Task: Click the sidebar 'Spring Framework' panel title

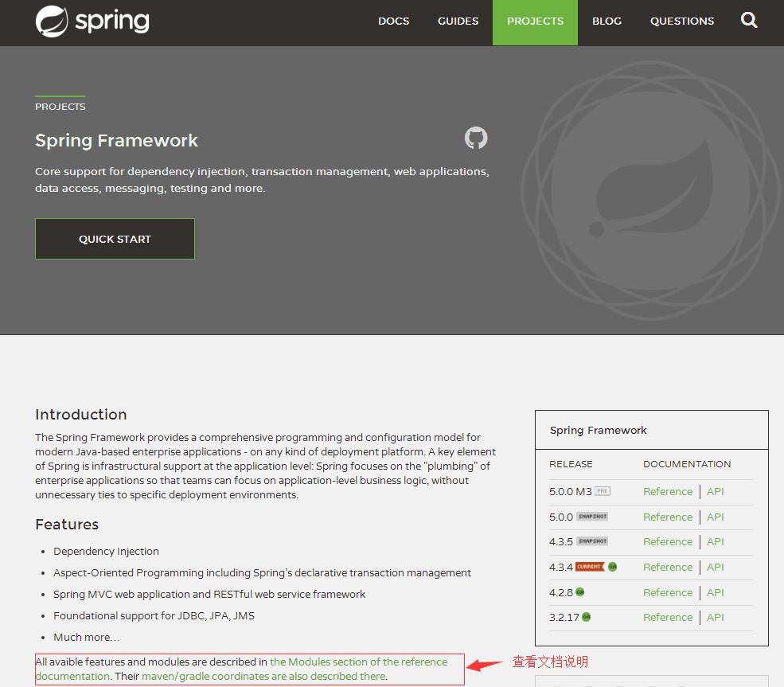Action: coord(598,430)
